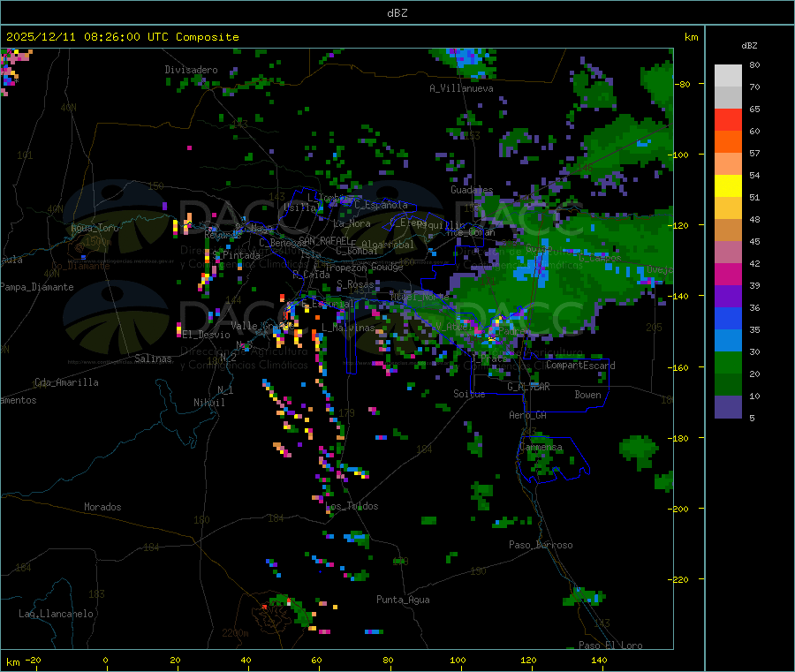Screen dimensions: 795x672
Task: Click the 'Punta_Agua' map label
Action: click(x=403, y=600)
